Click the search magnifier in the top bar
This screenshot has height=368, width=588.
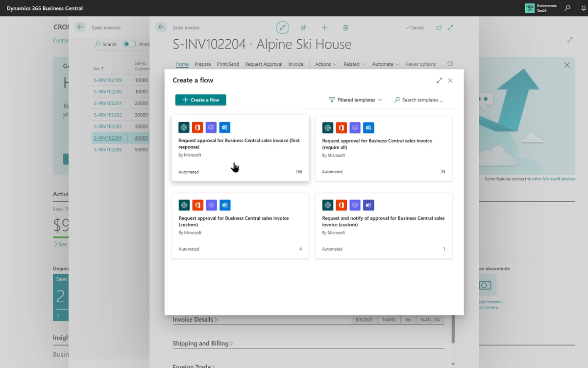click(567, 8)
